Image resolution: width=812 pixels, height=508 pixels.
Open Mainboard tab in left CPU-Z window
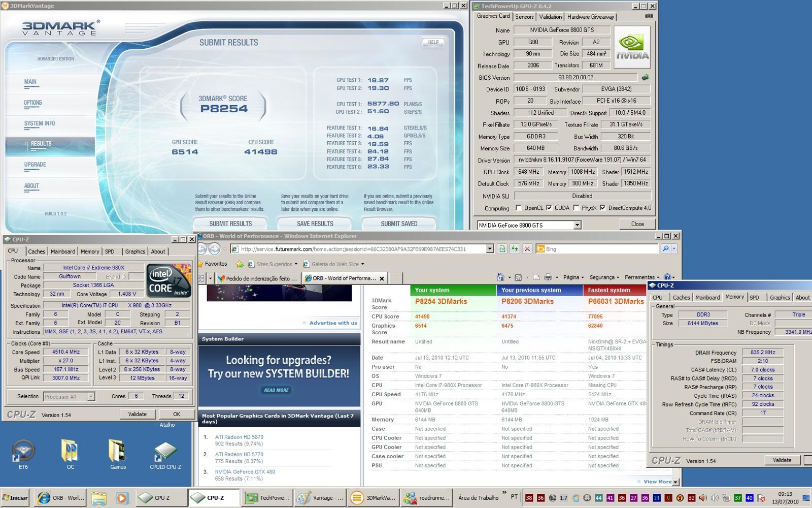pyautogui.click(x=63, y=251)
